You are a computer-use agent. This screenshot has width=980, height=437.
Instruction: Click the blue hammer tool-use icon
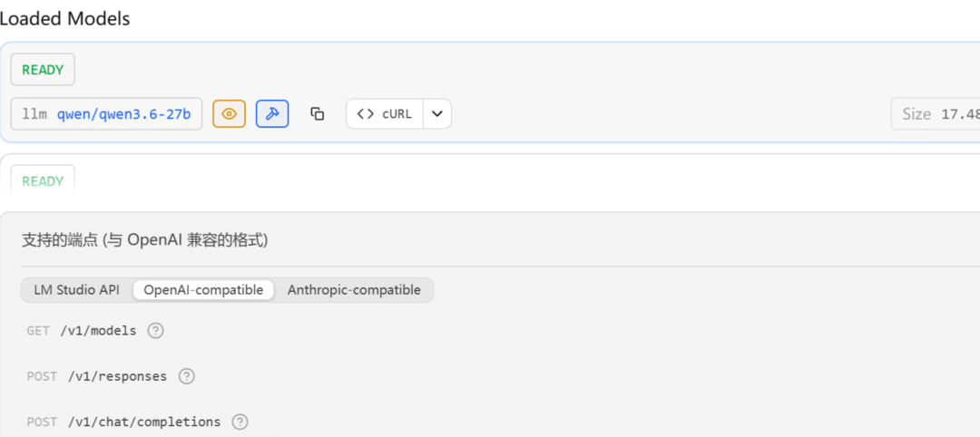point(272,113)
